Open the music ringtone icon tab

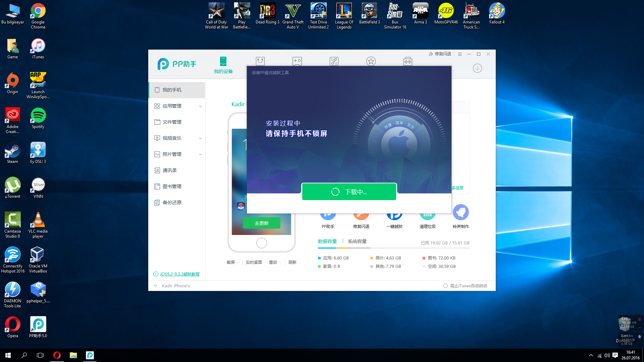coord(334,61)
